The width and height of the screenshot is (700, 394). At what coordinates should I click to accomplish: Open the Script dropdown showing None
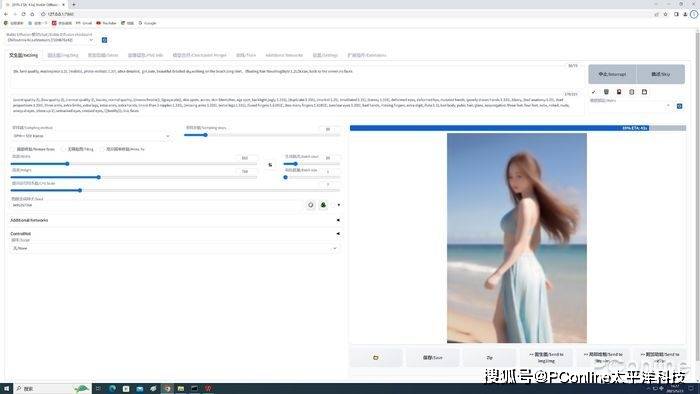[174, 248]
